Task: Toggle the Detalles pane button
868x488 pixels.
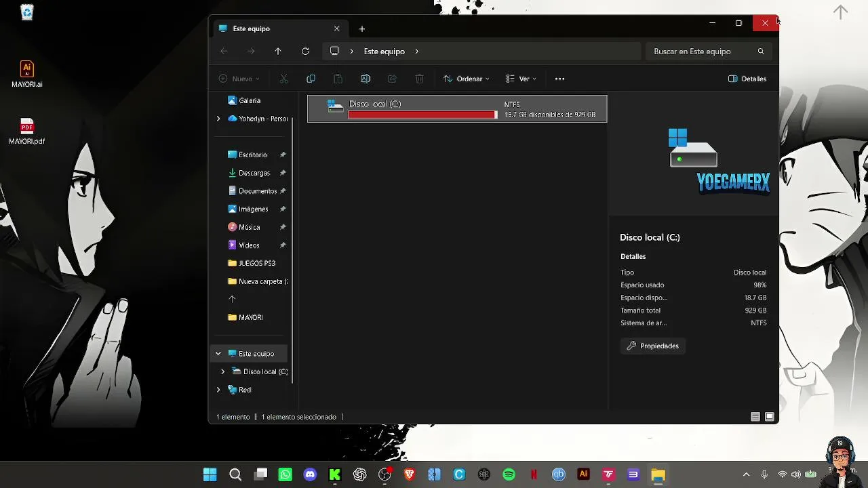Action: click(x=747, y=79)
